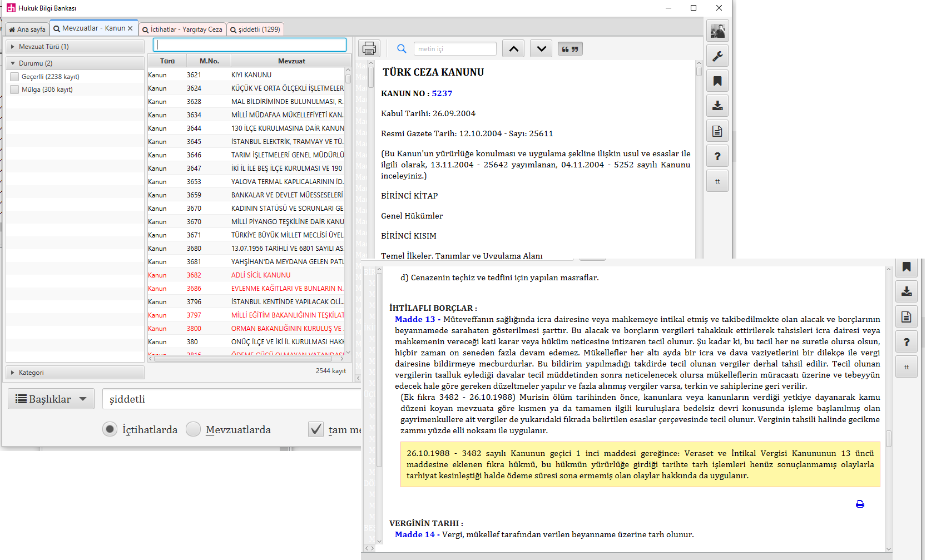
Task: Sort by the M.No. column header
Action: [209, 61]
